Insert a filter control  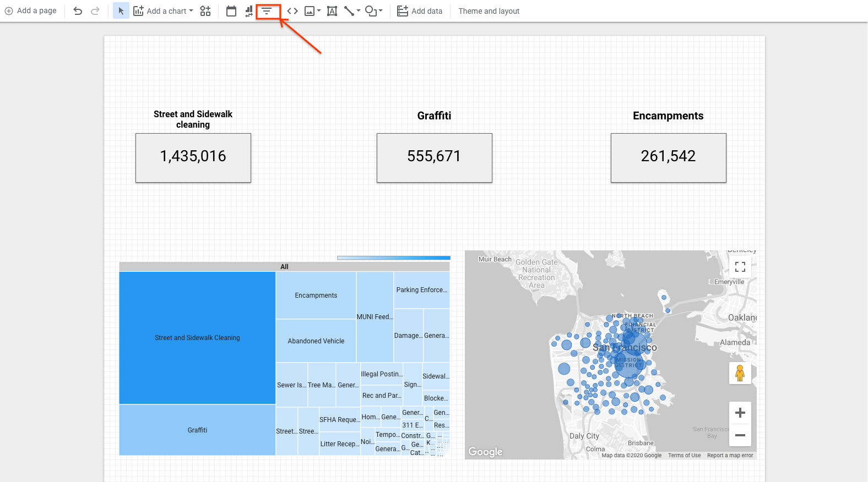click(x=267, y=11)
